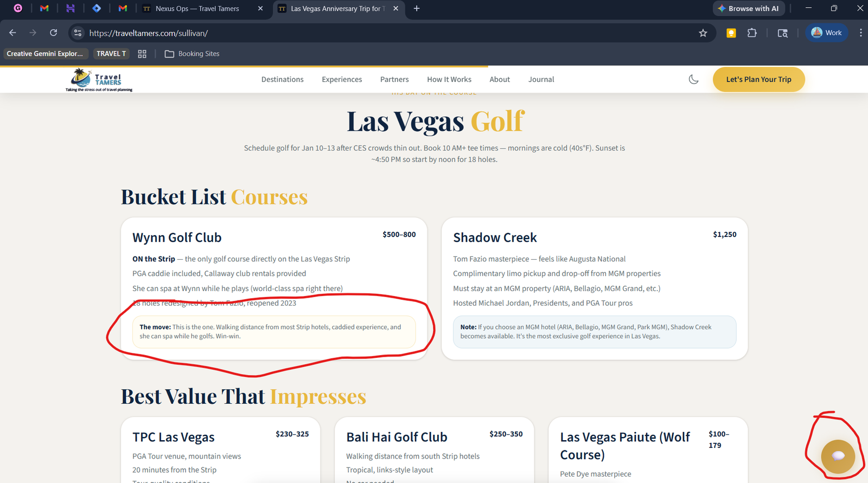Open the first pinned Gmail tab
Viewport: 868px width, 483px height.
pos(44,8)
